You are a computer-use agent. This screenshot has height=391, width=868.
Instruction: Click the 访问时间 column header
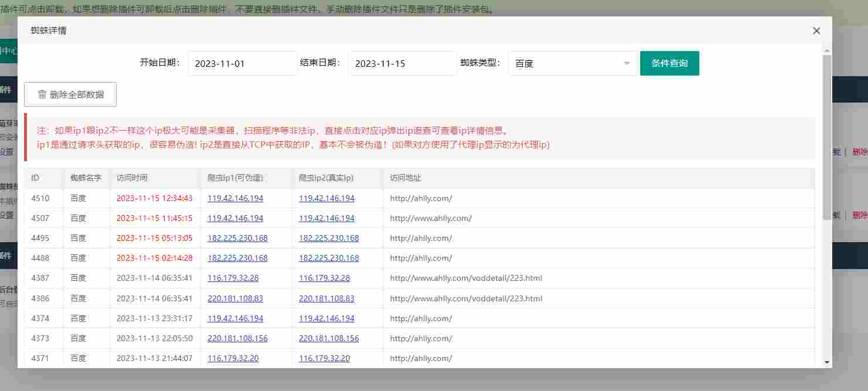[133, 178]
